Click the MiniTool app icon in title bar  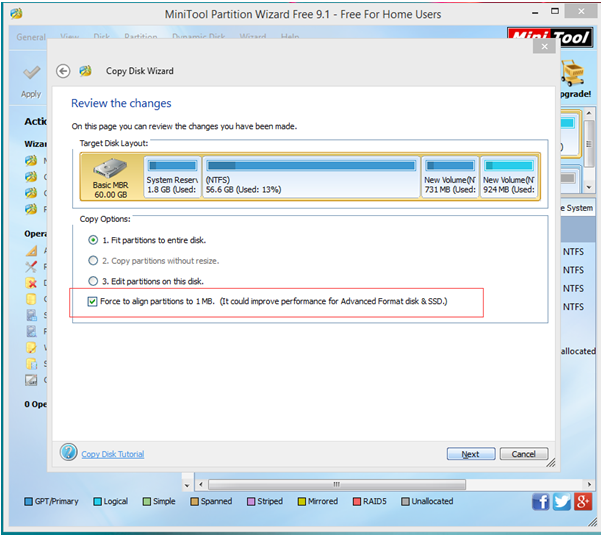click(16, 14)
